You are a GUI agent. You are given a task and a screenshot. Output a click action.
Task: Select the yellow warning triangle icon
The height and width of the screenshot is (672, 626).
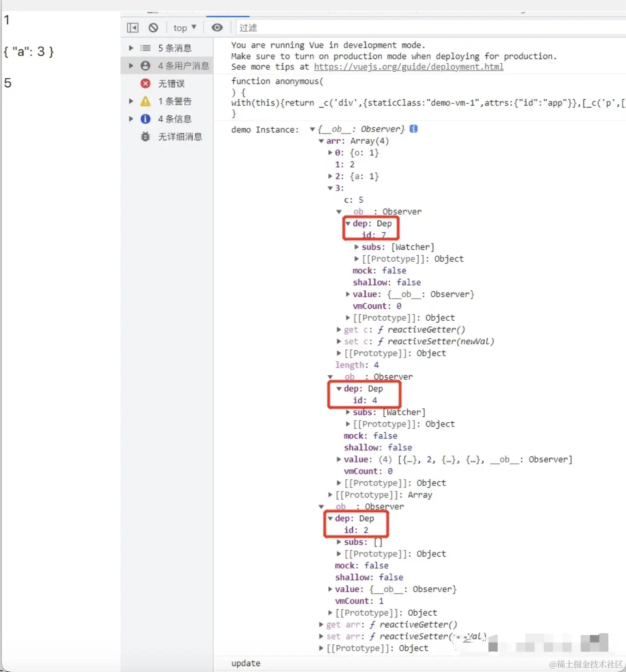pos(145,101)
